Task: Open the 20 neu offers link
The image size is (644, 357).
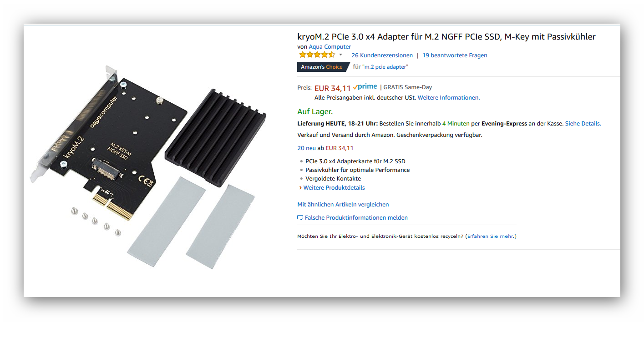Action: click(306, 148)
